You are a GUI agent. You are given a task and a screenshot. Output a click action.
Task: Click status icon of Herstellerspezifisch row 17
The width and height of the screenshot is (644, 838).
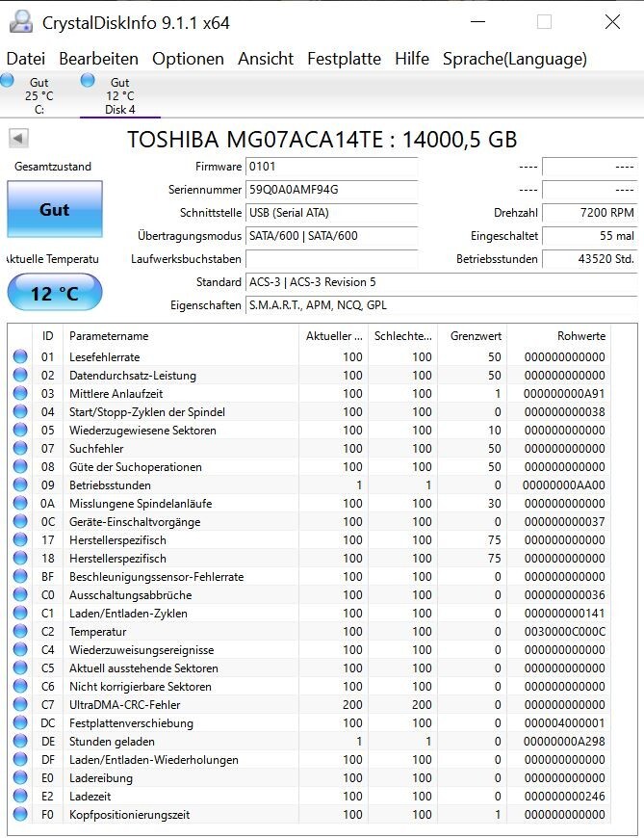coord(20,539)
